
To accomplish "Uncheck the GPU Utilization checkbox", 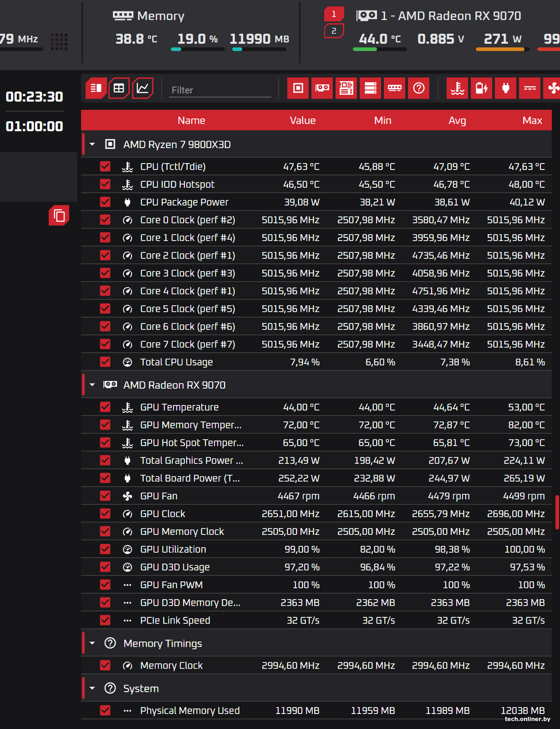I will 105,549.
